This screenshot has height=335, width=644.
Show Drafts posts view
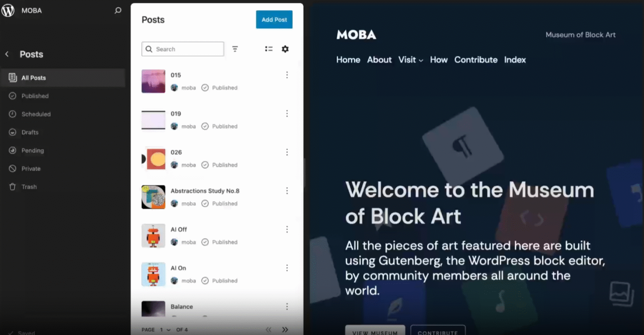coord(63,132)
